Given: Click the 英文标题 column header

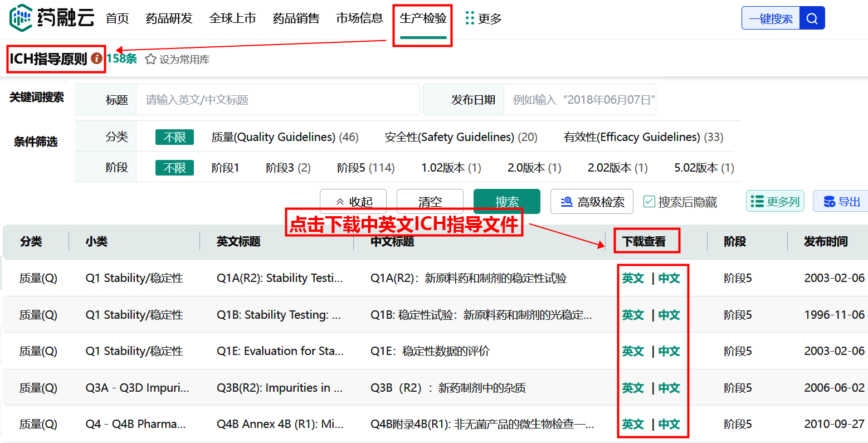Looking at the screenshot, I should 238,241.
